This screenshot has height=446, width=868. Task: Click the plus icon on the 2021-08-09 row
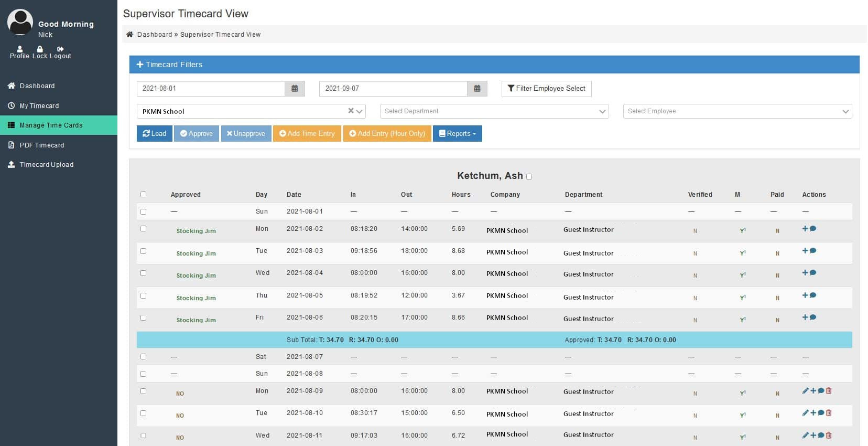pyautogui.click(x=813, y=391)
